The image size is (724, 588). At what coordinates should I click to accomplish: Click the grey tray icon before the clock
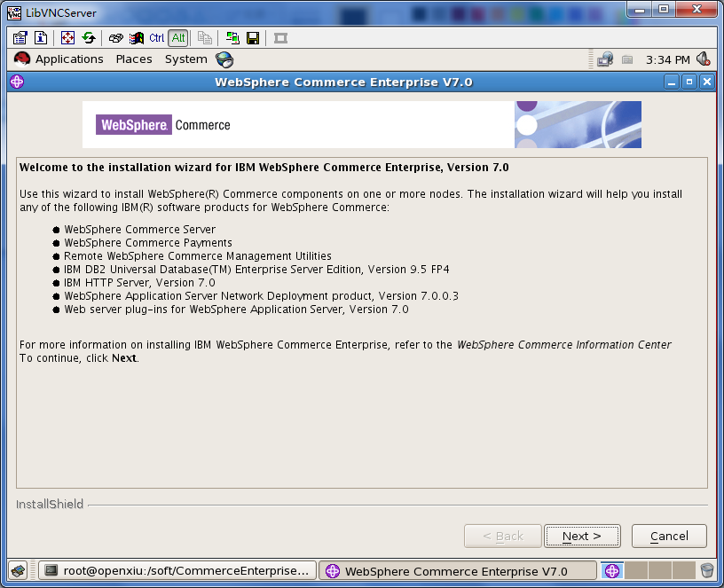click(627, 59)
